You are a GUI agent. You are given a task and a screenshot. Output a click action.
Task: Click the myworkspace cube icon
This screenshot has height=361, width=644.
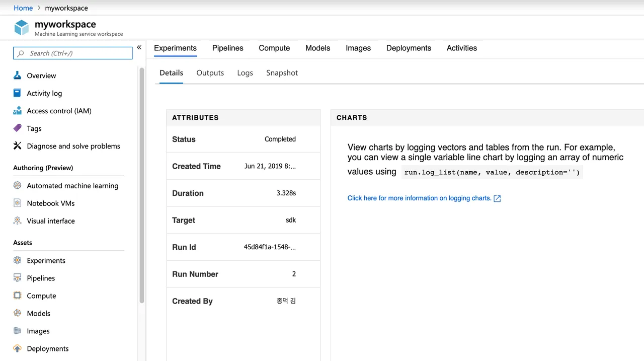click(22, 28)
